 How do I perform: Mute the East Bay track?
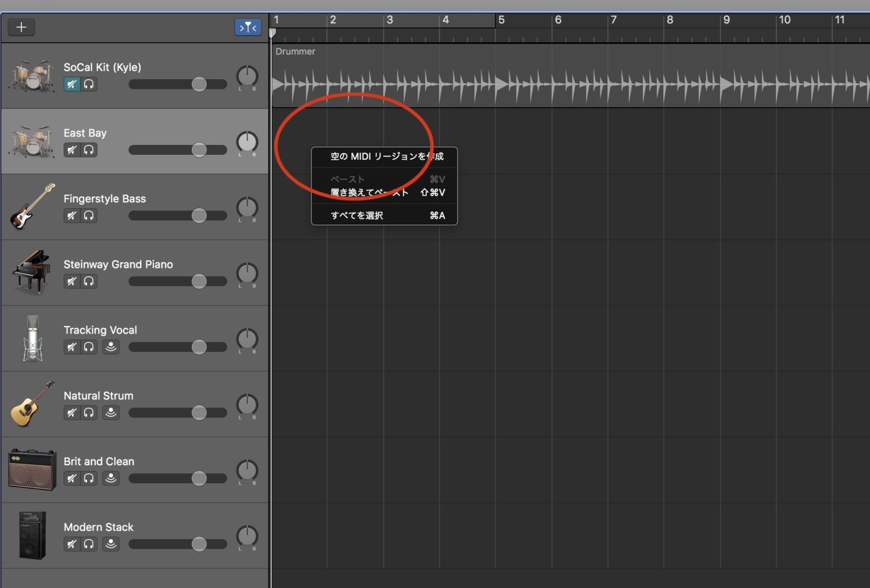[71, 150]
